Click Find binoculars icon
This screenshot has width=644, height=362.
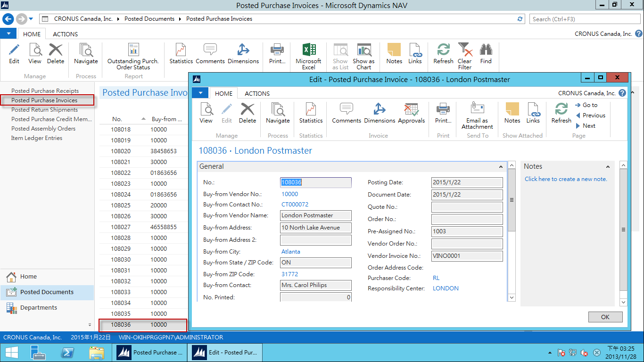point(486,54)
